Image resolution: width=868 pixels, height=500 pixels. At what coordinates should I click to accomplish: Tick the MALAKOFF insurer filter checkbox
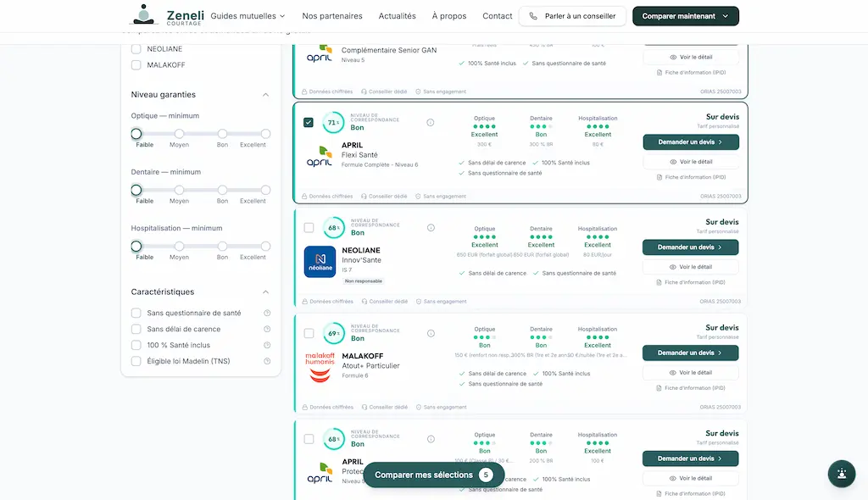(x=136, y=64)
